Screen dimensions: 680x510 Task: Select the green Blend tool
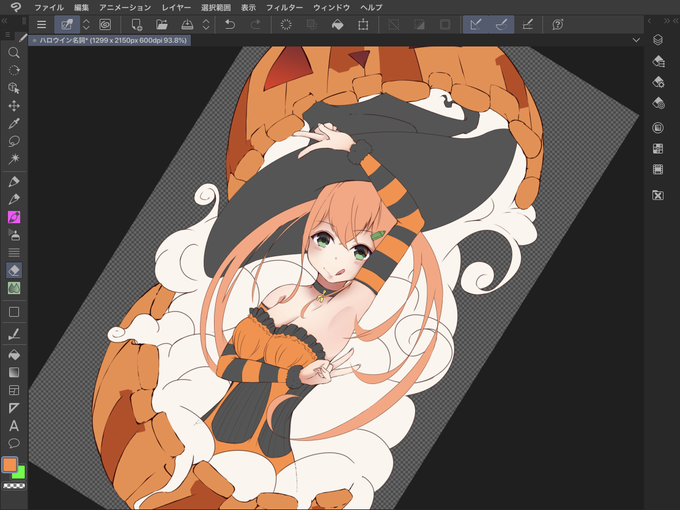pos(14,288)
